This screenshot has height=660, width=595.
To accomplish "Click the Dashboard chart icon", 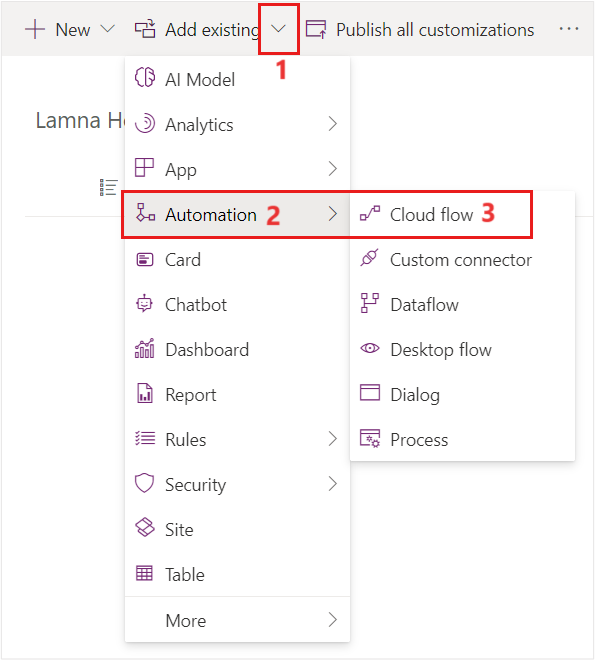I will 144,349.
